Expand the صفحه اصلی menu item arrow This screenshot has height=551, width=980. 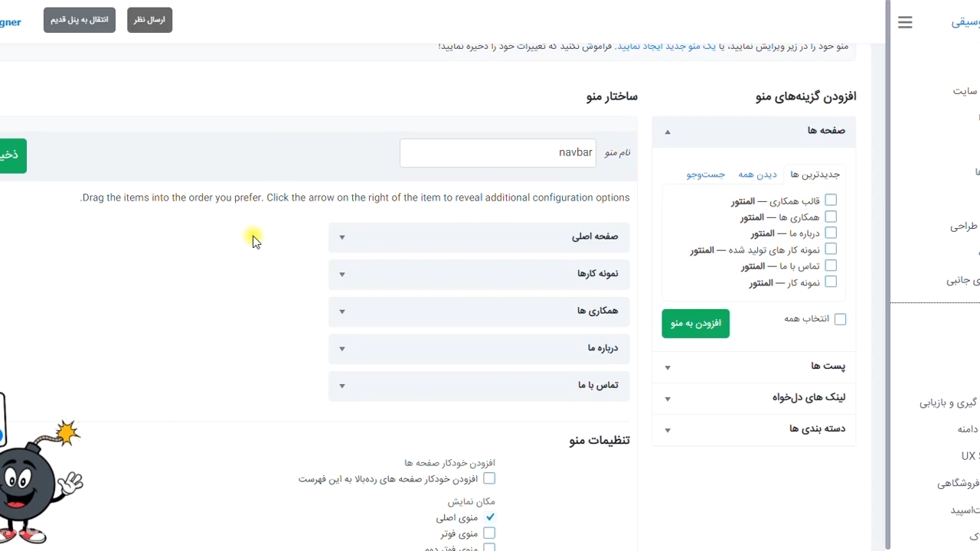pyautogui.click(x=342, y=237)
